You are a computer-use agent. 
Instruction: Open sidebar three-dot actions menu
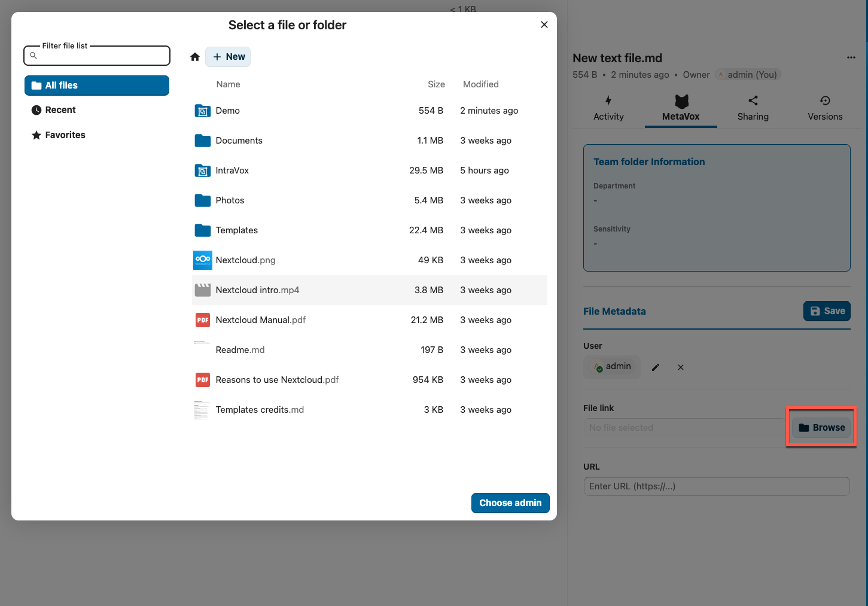[851, 57]
